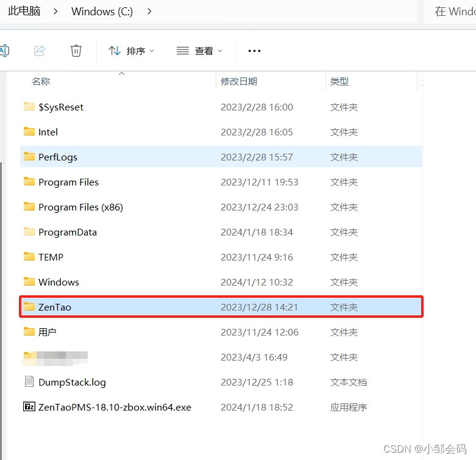Image resolution: width=476 pixels, height=460 pixels.
Task: Select the ZenTaoPMS 7z installer icon
Action: pyautogui.click(x=29, y=406)
